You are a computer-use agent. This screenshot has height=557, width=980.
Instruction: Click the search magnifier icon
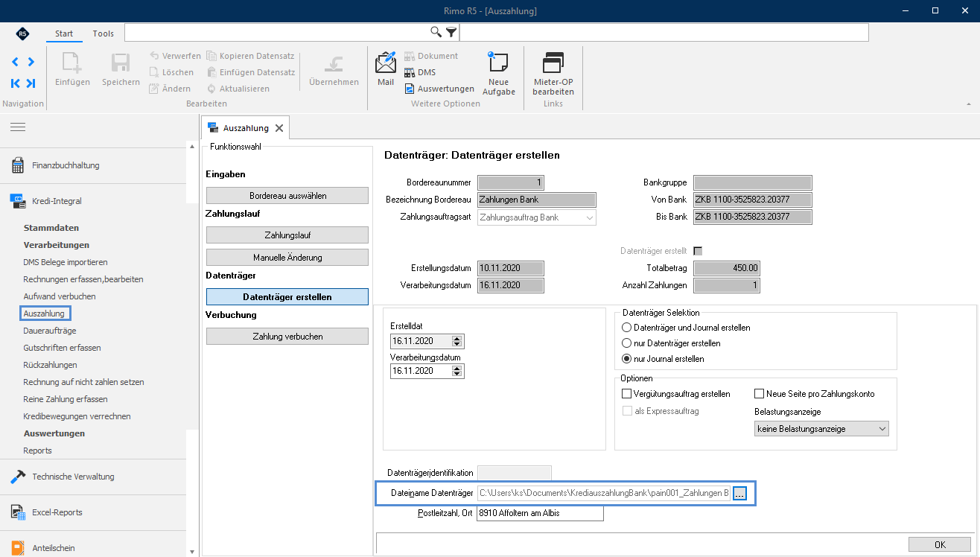(x=436, y=32)
